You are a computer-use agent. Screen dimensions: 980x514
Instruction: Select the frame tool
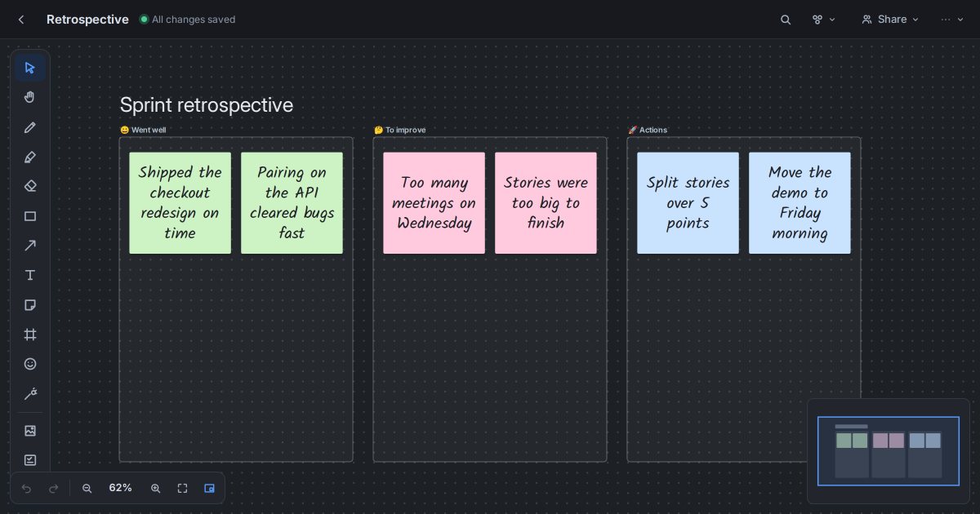pyautogui.click(x=30, y=335)
